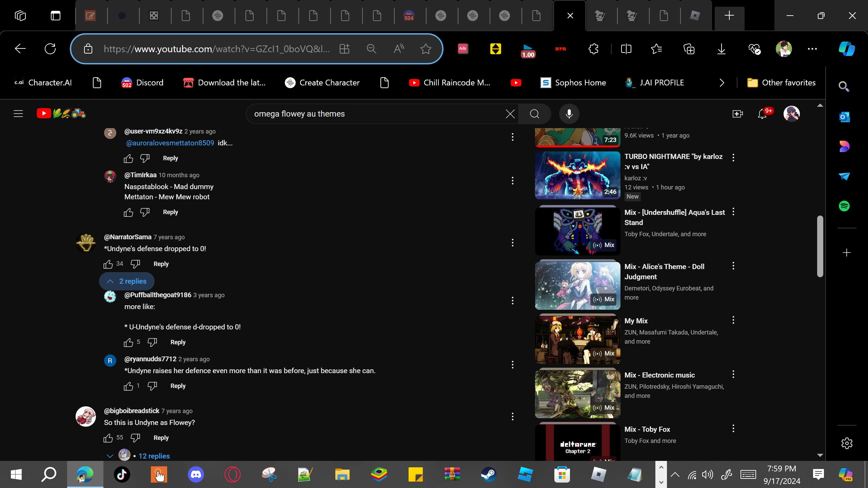Open Mix - Toby Fox thumbnail
This screenshot has width=868, height=488.
tap(577, 442)
